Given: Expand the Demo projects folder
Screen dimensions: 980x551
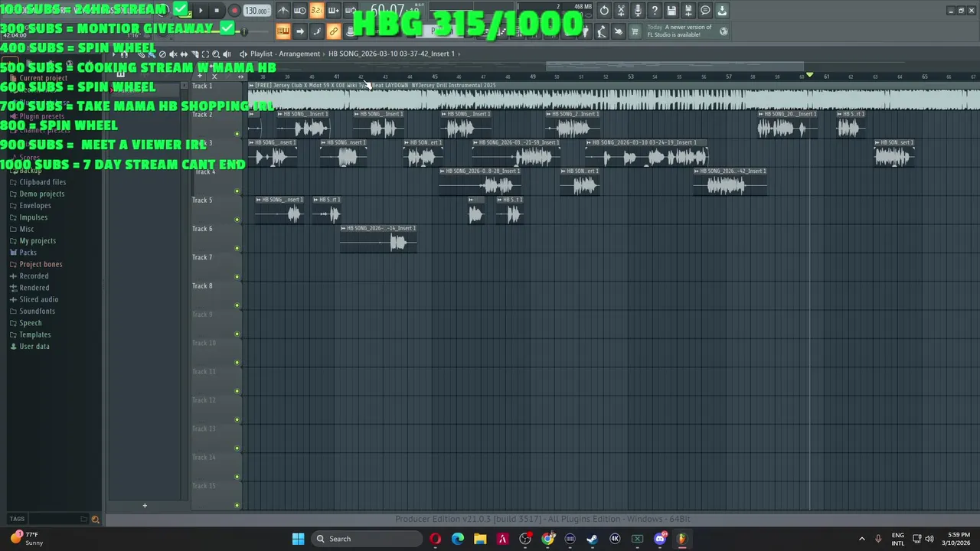Looking at the screenshot, I should (41, 194).
